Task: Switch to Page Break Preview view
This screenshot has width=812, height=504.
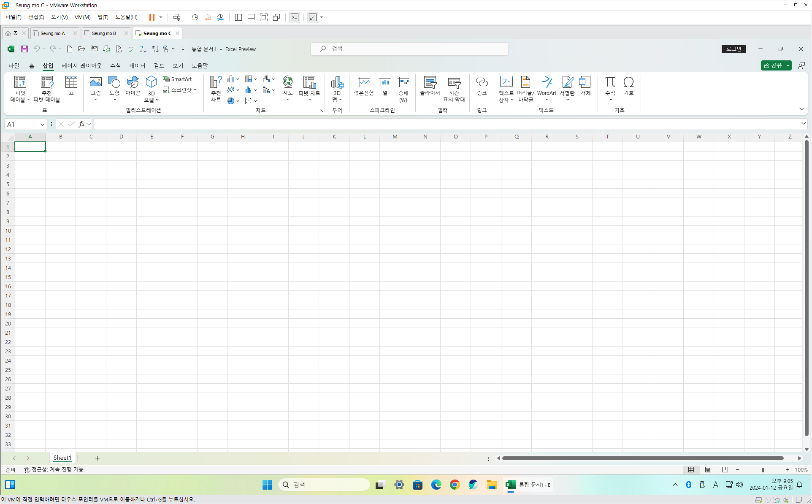Action: pyautogui.click(x=725, y=469)
